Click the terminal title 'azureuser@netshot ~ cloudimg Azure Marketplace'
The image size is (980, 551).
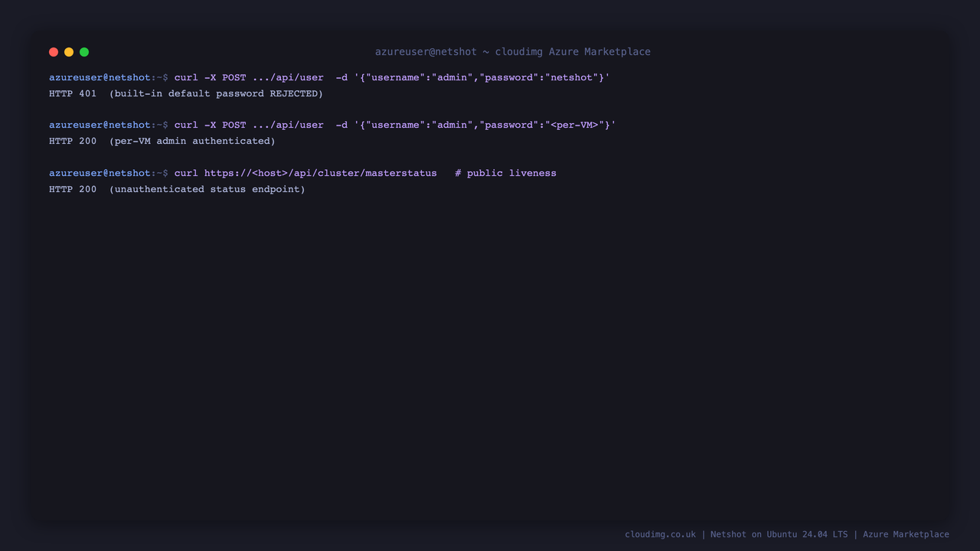pyautogui.click(x=513, y=52)
